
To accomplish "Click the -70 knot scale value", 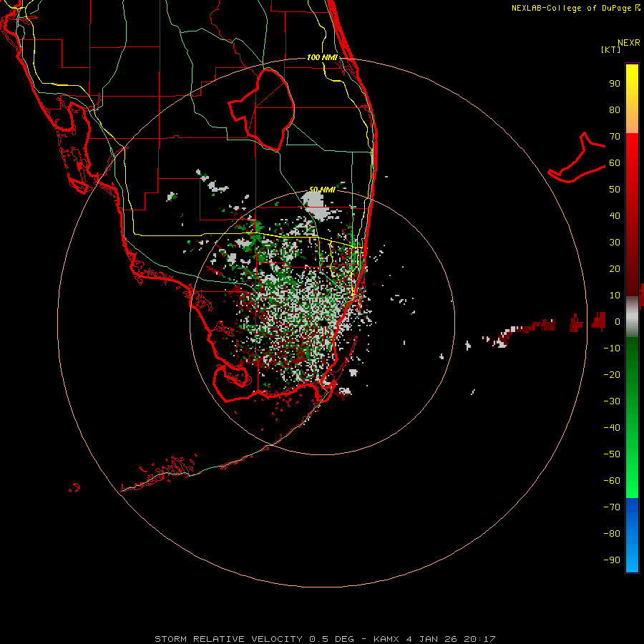I will [612, 507].
